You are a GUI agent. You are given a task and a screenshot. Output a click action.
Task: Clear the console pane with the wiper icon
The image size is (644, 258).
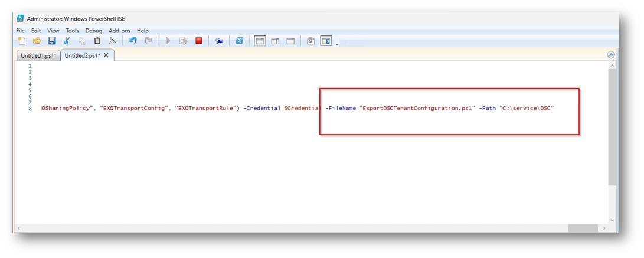(x=112, y=41)
